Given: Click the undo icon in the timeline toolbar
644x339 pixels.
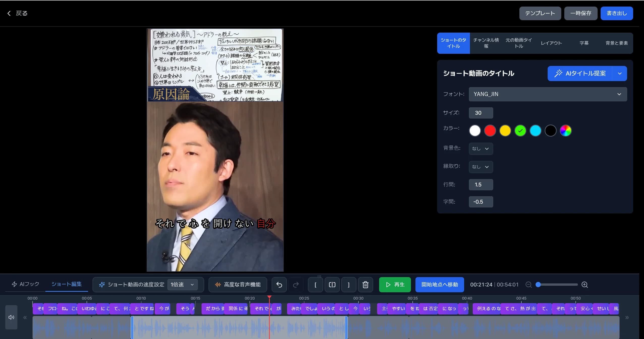Looking at the screenshot, I should [279, 284].
